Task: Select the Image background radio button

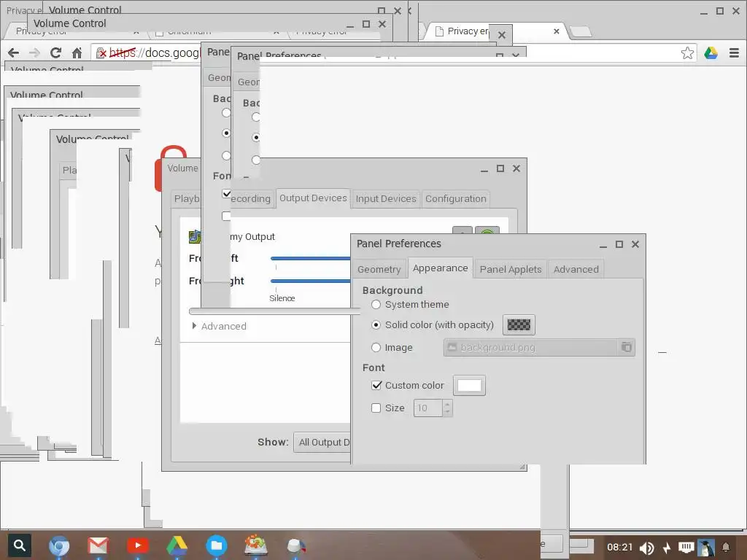Action: point(376,348)
